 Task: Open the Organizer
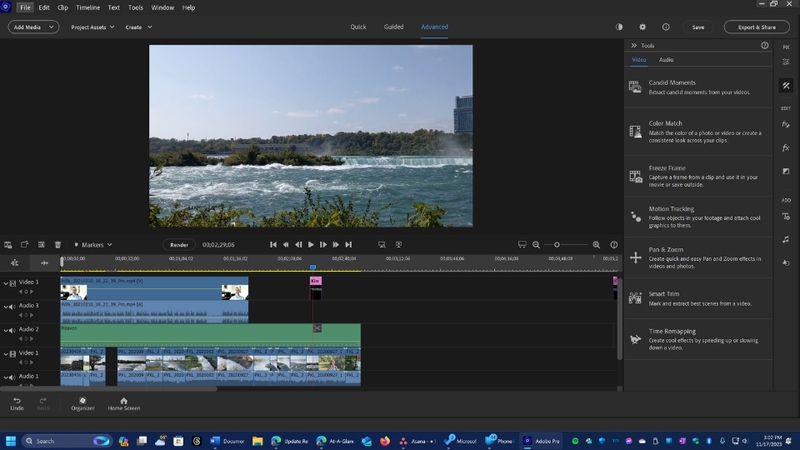click(83, 404)
